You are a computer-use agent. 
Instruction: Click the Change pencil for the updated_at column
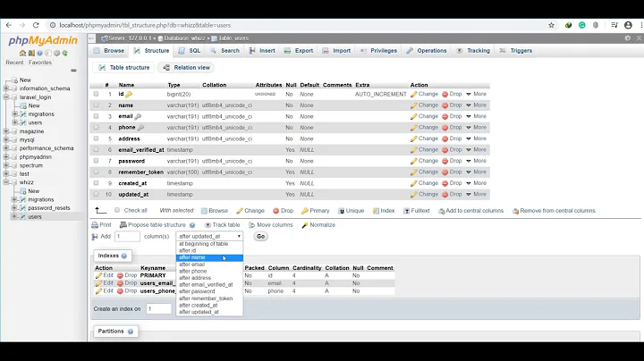pos(413,195)
